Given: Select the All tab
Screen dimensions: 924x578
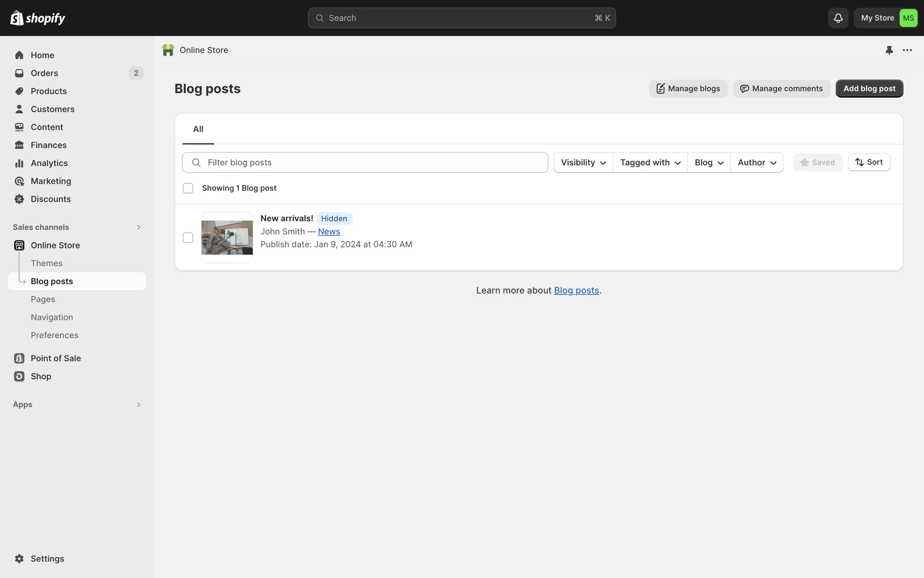Looking at the screenshot, I should (x=198, y=129).
